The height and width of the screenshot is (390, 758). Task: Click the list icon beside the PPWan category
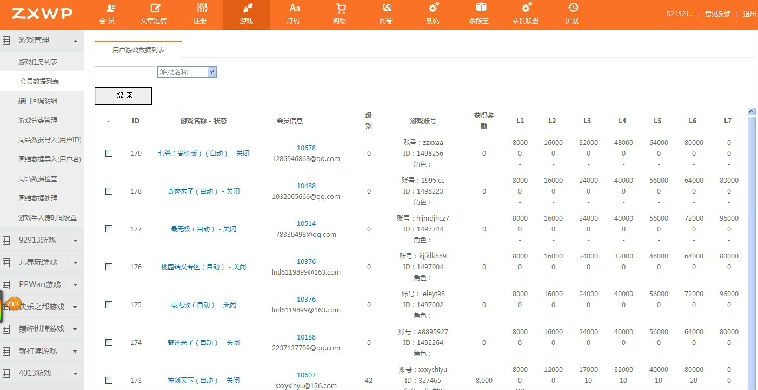[x=6, y=285]
